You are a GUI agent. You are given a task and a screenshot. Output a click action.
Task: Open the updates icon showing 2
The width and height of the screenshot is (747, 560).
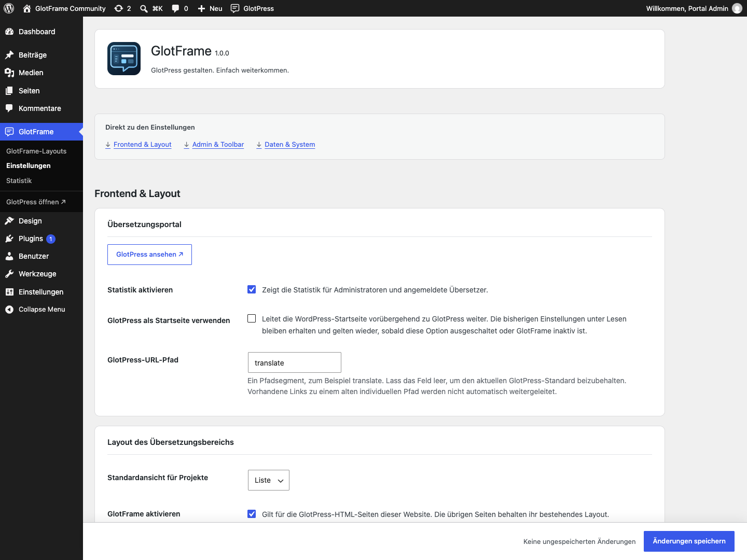tap(119, 8)
